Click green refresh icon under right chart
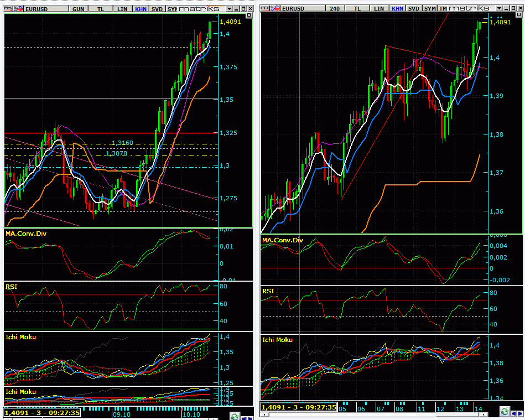This screenshot has width=525, height=420. [x=505, y=411]
